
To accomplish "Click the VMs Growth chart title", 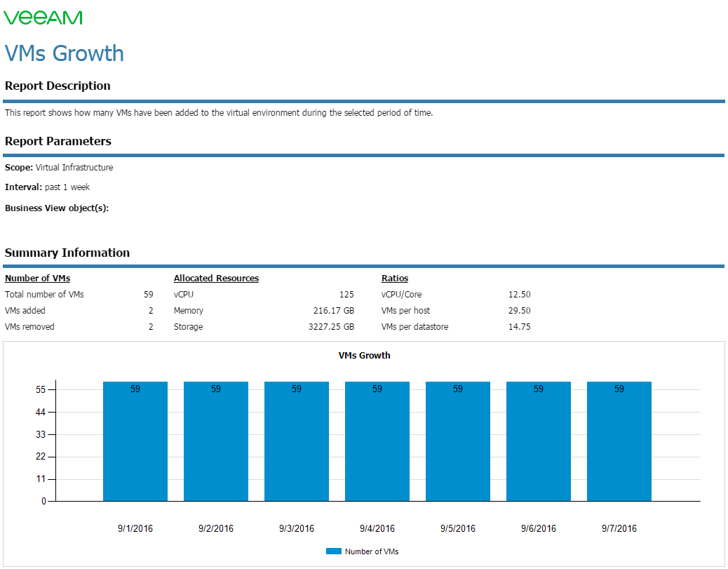I will [365, 355].
